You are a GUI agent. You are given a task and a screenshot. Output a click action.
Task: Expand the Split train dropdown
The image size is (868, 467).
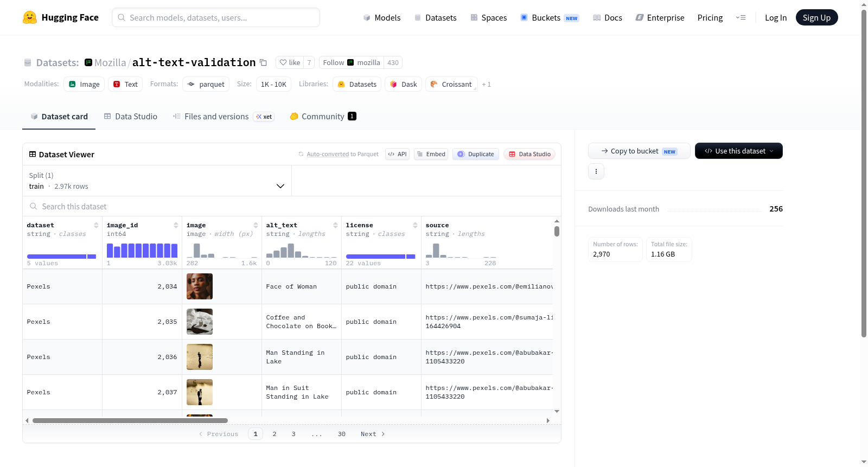pos(157,181)
